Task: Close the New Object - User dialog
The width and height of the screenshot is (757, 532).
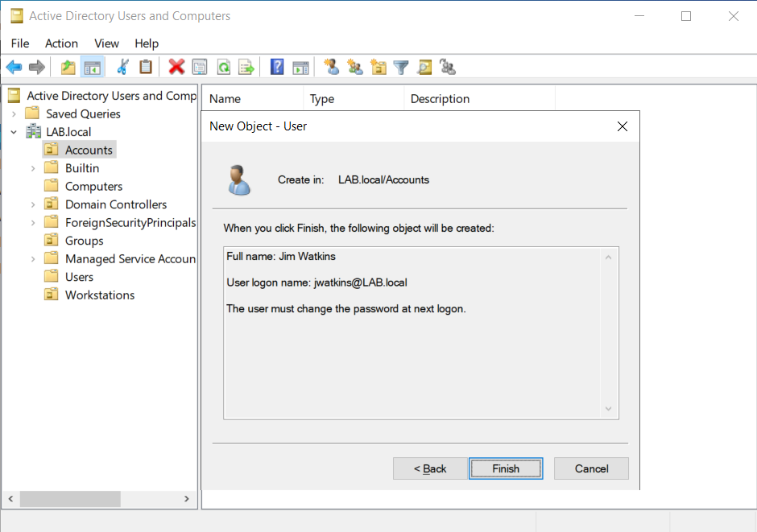Action: (623, 126)
